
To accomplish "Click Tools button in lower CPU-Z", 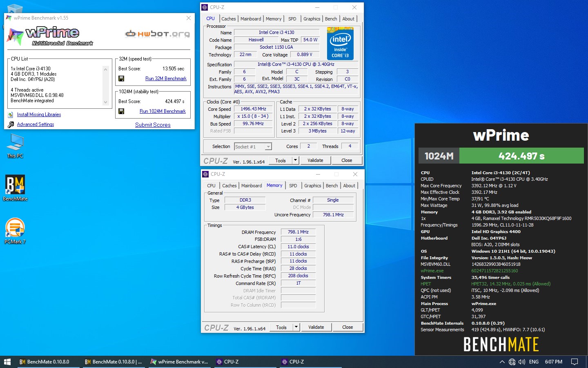I will (281, 327).
